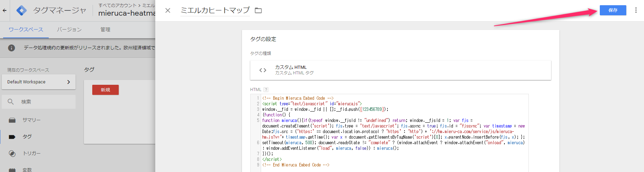
Task: Close the tag editor panel
Action: (168, 10)
